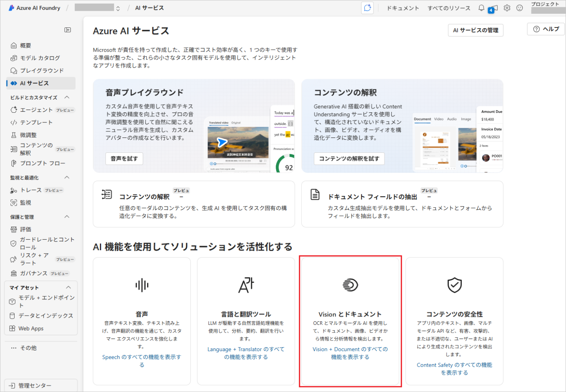Click the エージェント icon in sidebar
The height and width of the screenshot is (392, 566).
(x=14, y=110)
